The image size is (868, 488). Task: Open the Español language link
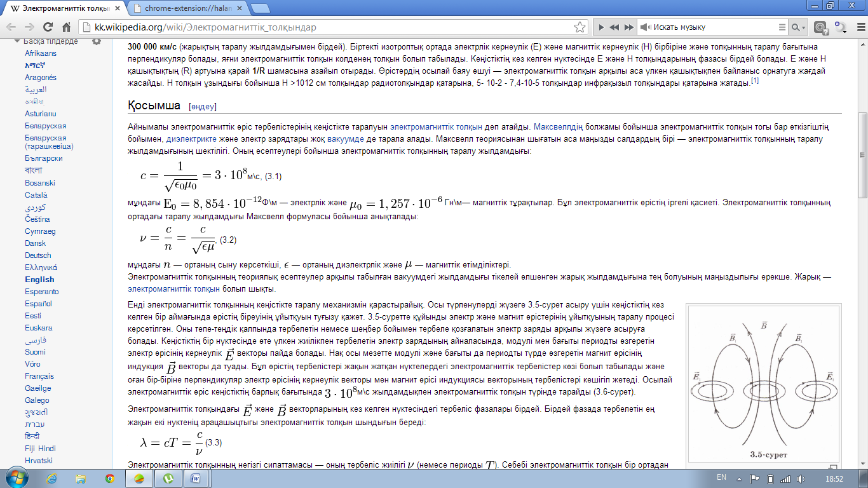tap(39, 304)
